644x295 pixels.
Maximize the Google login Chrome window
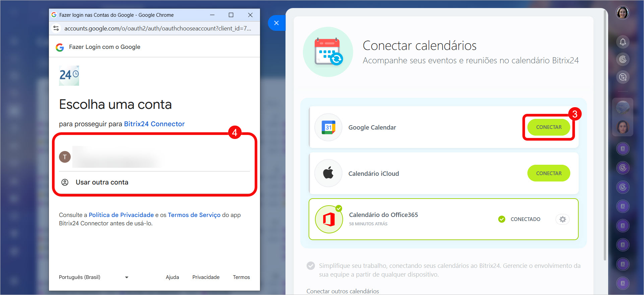tap(231, 15)
